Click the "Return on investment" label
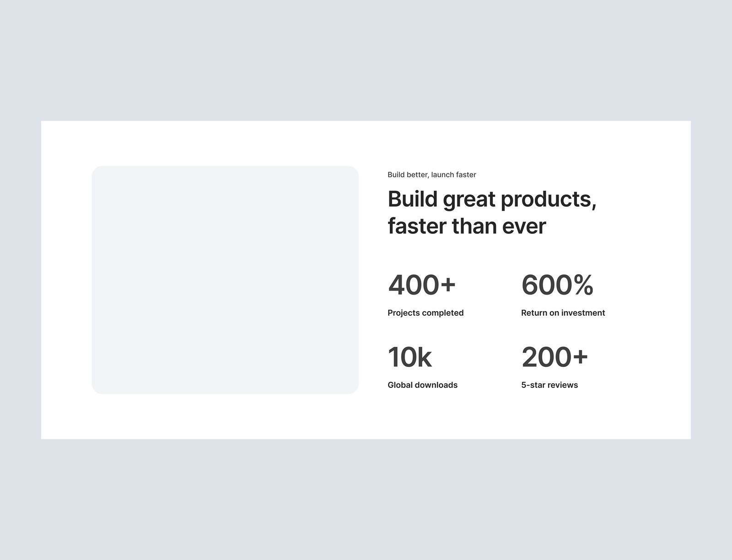 563,313
